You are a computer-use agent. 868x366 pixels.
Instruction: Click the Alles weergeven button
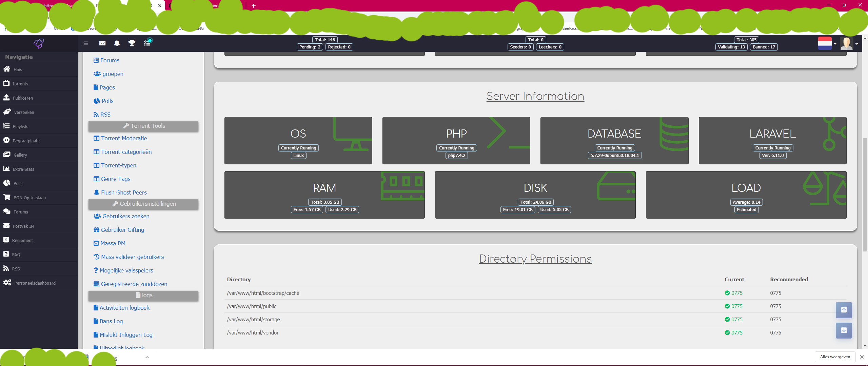pyautogui.click(x=835, y=357)
